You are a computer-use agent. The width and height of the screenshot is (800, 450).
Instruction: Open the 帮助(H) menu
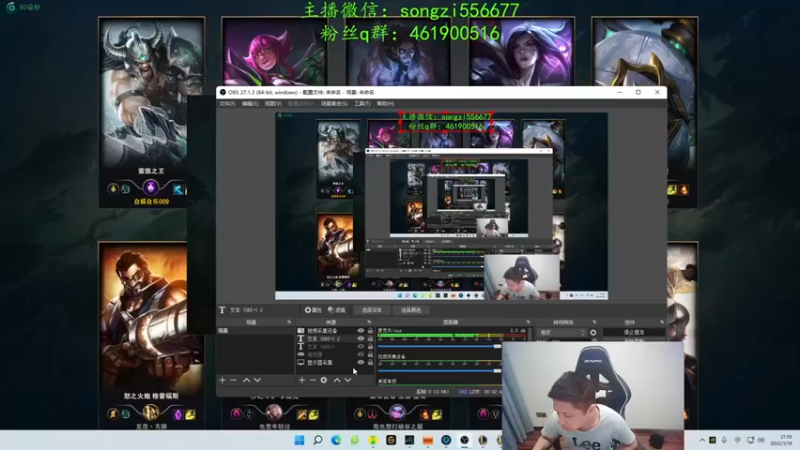pyautogui.click(x=385, y=104)
